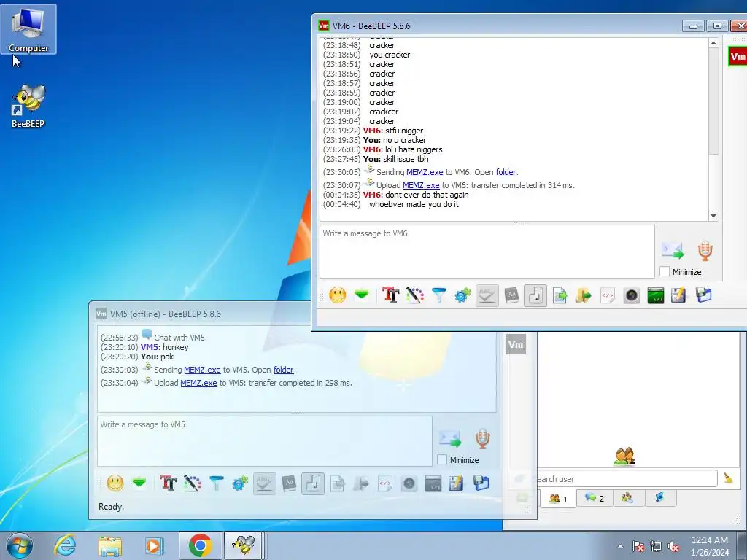Open MEMZ.exe link in VM5 Upload line
747x560 pixels.
[x=198, y=383]
